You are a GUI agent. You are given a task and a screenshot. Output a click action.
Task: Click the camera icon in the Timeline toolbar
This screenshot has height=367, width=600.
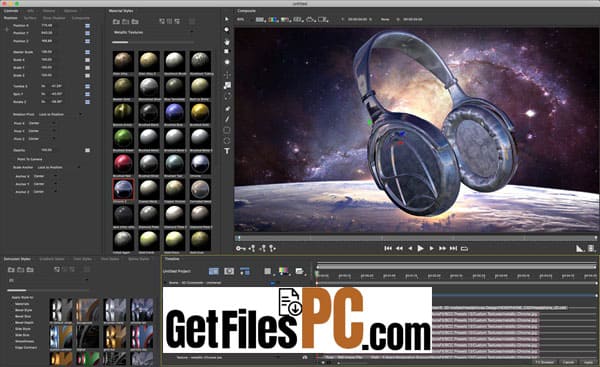click(229, 271)
